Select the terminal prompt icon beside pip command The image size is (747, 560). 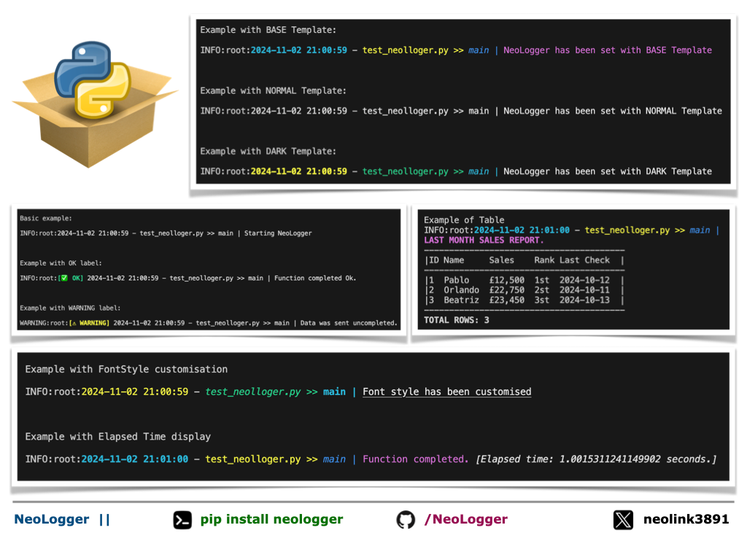click(182, 519)
